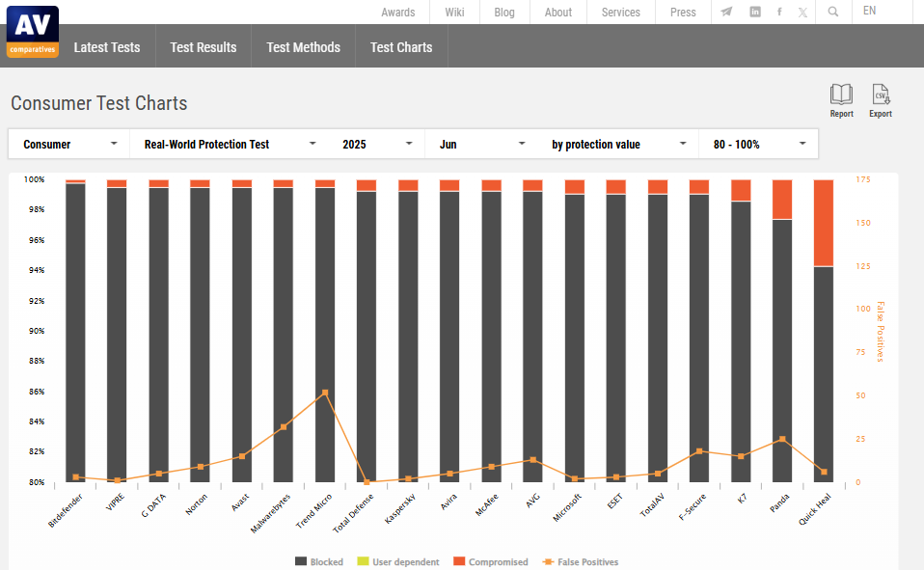Open the LinkedIn icon in header
The height and width of the screenshot is (570, 924).
tap(755, 12)
